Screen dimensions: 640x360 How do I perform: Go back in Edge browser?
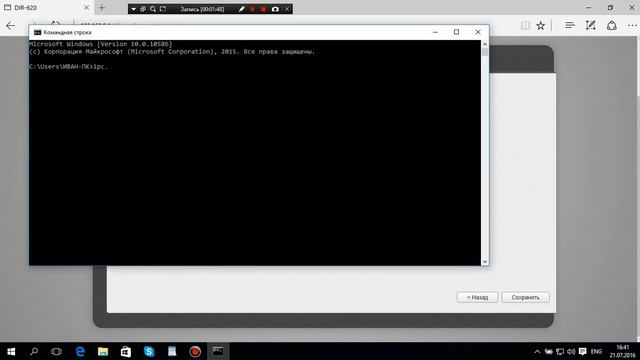click(11, 26)
